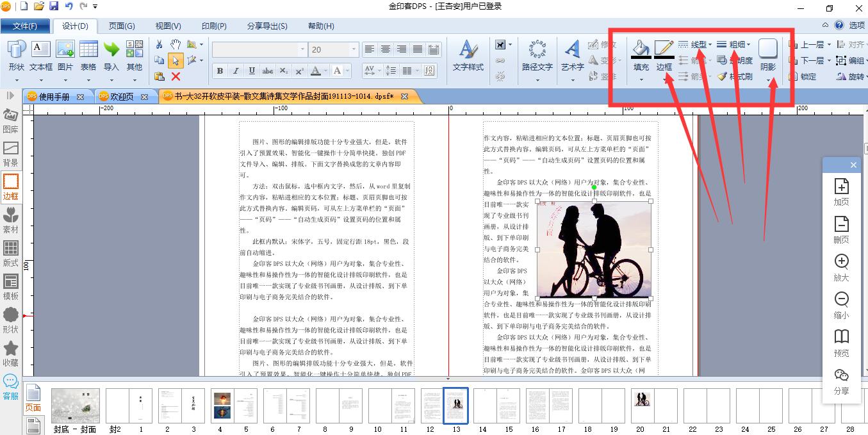868x435 pixels.
Task: Expand the font name dropdown
Action: (302, 49)
